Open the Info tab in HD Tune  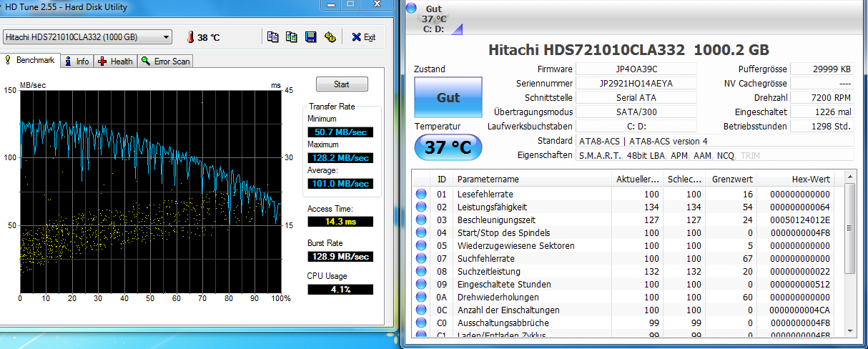77,62
